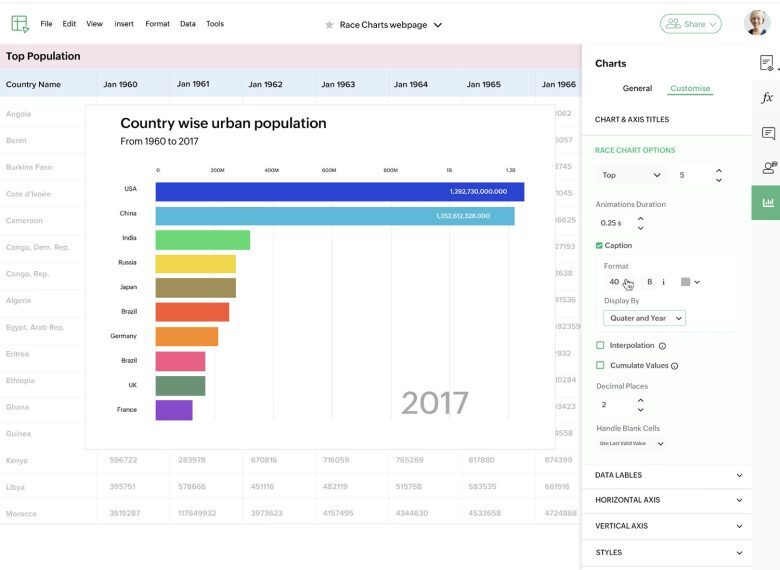
Task: Open the Quater and Year dropdown
Action: [644, 318]
